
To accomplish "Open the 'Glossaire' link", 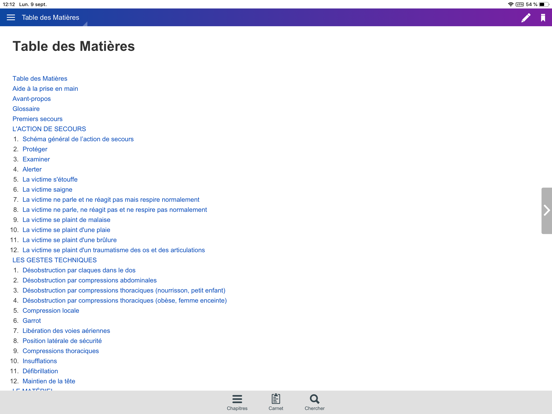I will [x=26, y=109].
